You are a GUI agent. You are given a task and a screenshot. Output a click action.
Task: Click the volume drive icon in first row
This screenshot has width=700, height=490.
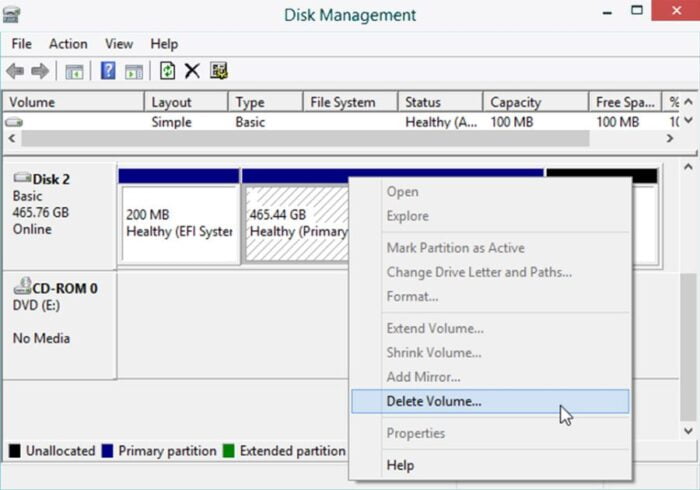(x=14, y=122)
